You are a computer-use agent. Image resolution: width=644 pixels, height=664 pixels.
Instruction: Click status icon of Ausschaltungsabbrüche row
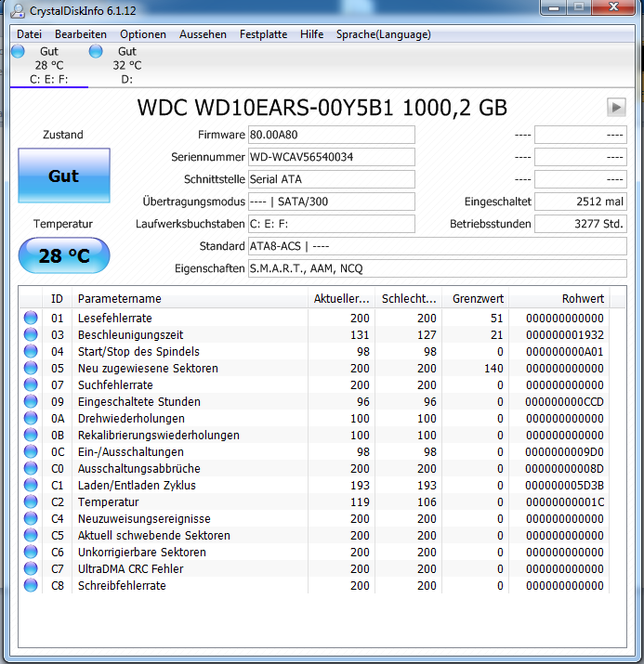pyautogui.click(x=31, y=468)
